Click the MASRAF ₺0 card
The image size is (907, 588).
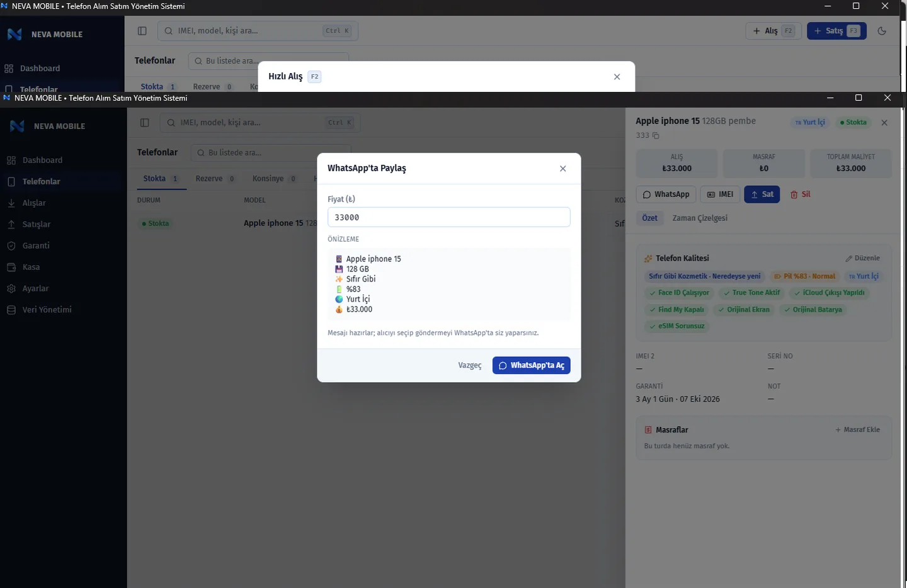(x=763, y=163)
